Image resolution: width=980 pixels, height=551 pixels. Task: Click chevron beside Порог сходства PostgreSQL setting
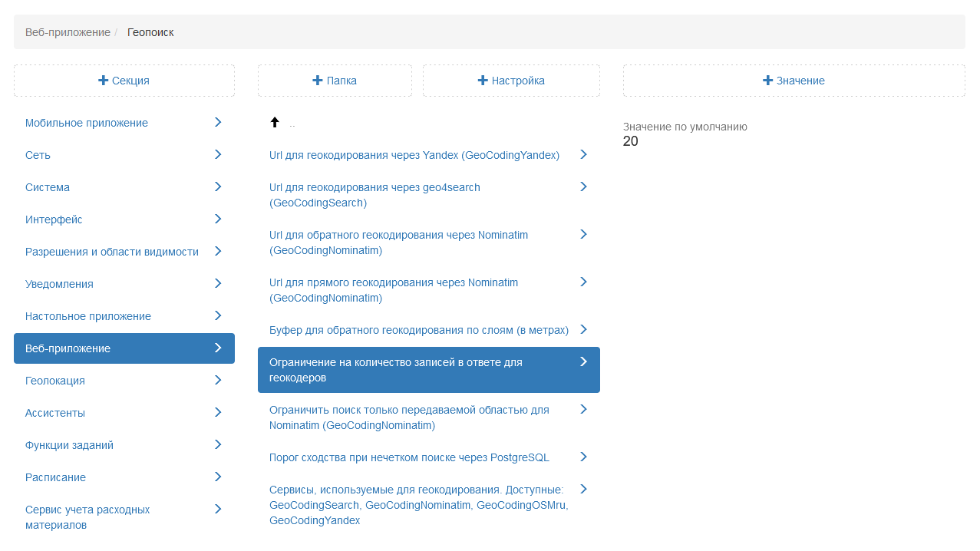pyautogui.click(x=583, y=457)
